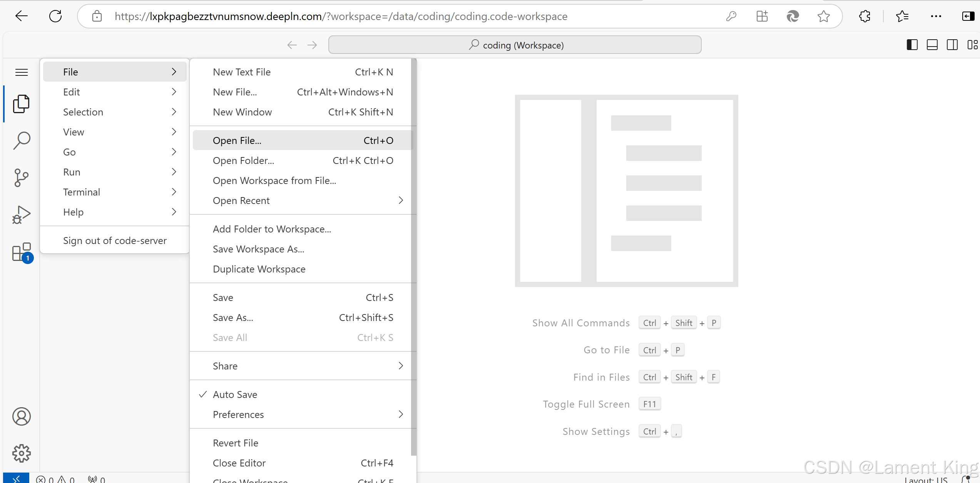
Task: Click Sign out of code-server
Action: point(115,241)
